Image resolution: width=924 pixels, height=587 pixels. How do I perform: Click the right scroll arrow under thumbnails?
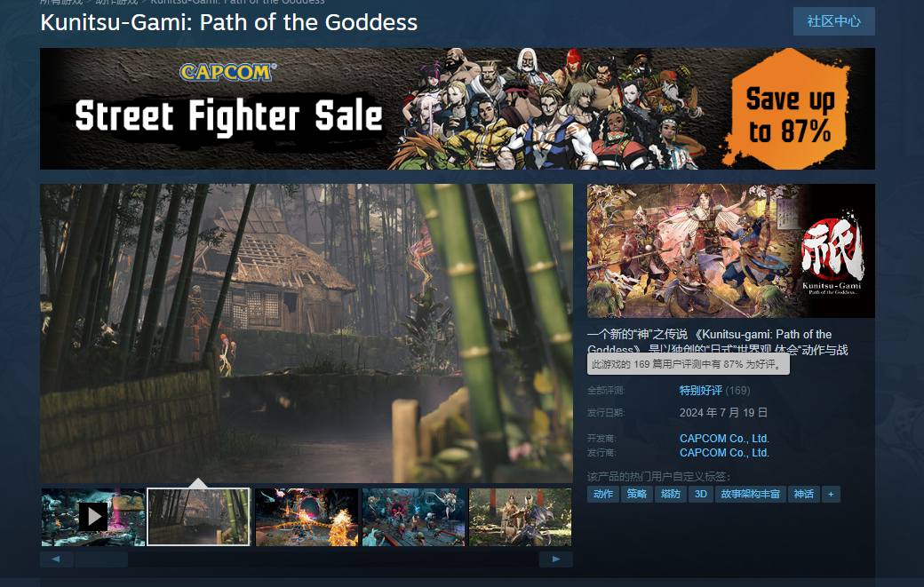click(x=555, y=559)
